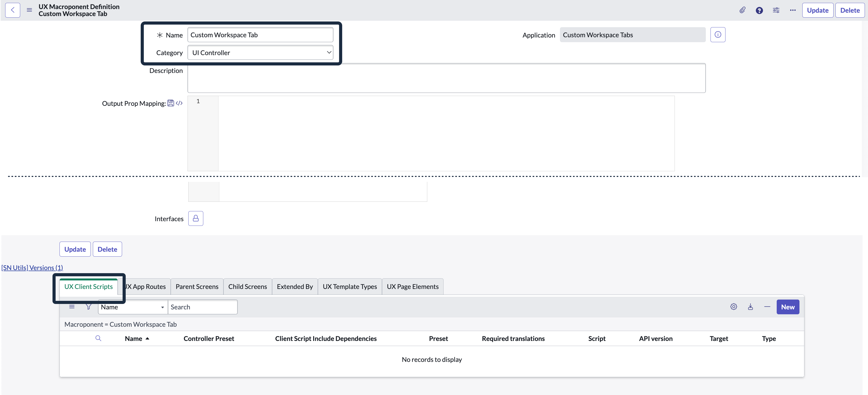The image size is (868, 395).
Task: Switch to the Child Screens tab
Action: [x=247, y=286]
